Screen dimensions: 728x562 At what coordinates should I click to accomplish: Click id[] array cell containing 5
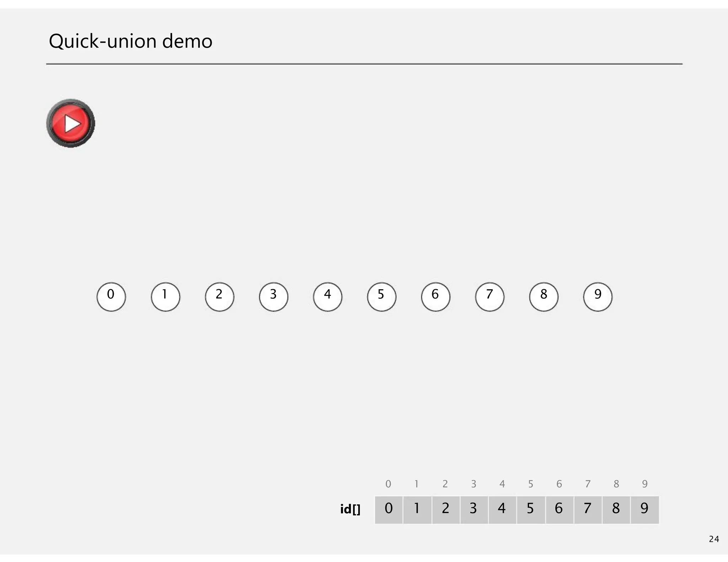click(531, 510)
